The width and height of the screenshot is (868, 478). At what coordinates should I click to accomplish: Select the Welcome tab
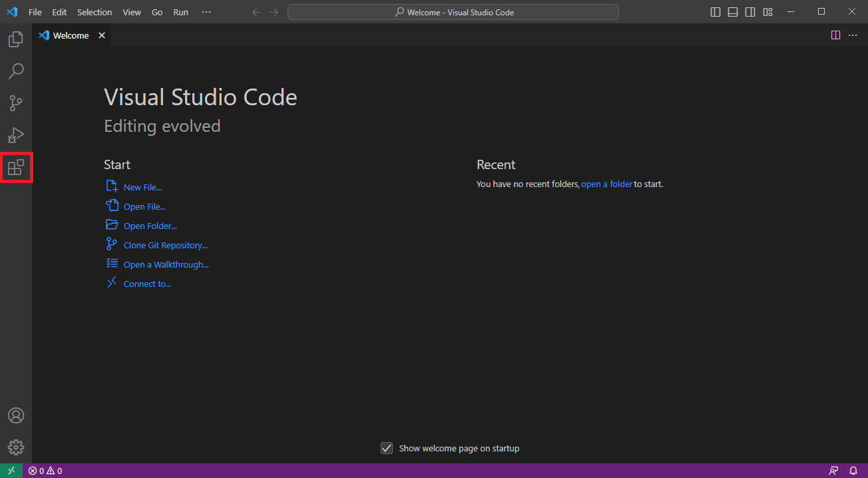[72, 35]
